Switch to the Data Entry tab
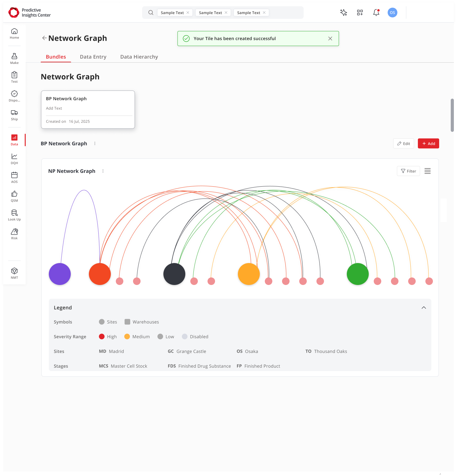 (x=93, y=57)
